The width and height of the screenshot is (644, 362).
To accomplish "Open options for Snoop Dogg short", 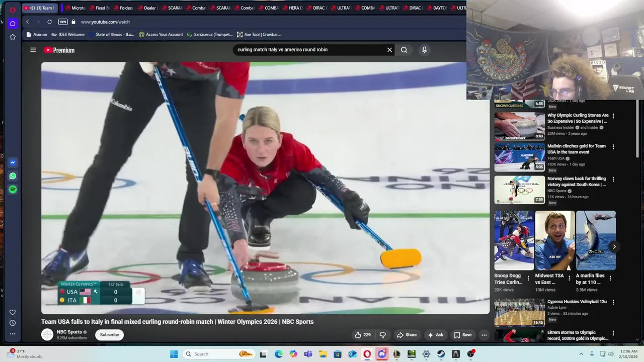I will (x=528, y=278).
